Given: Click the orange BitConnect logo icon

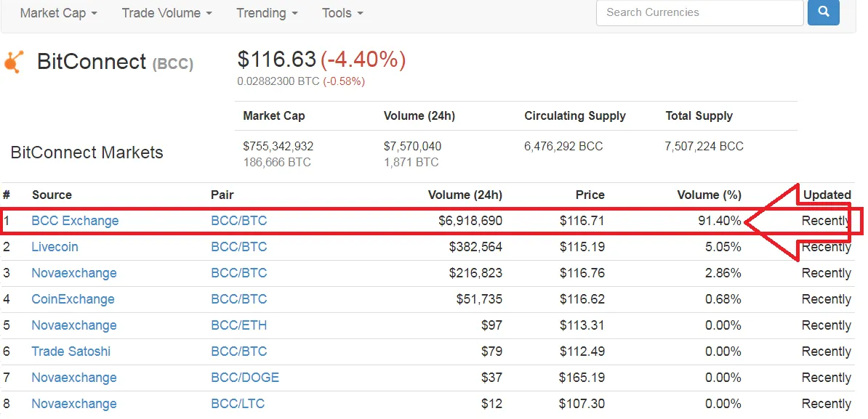Looking at the screenshot, I should 14,61.
